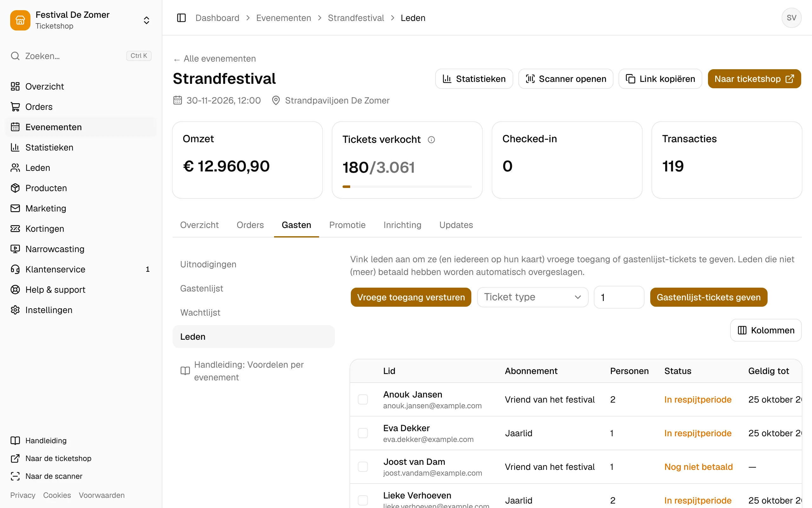Select the Joost van Dam row checkbox
812x508 pixels.
click(363, 467)
